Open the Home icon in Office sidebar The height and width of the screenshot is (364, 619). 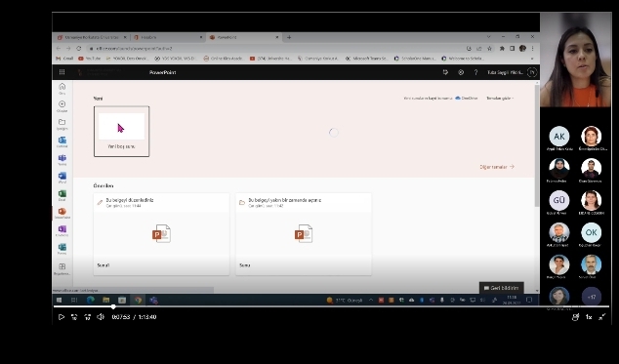coord(62,89)
